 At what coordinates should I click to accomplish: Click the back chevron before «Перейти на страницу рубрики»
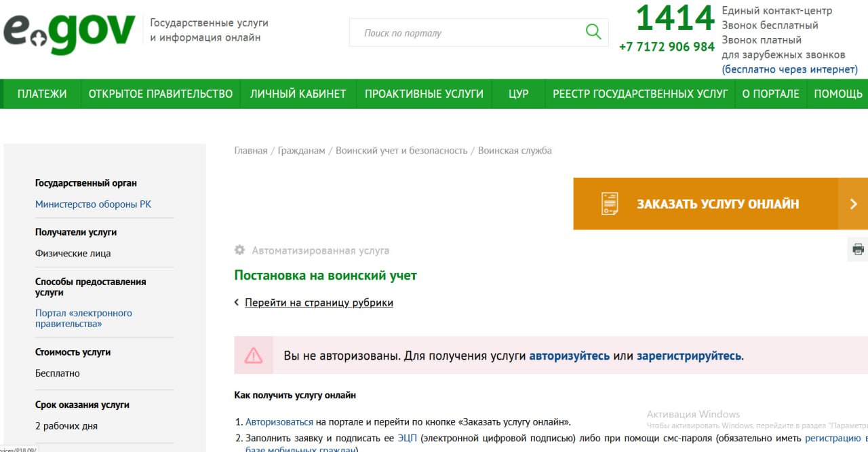click(236, 303)
